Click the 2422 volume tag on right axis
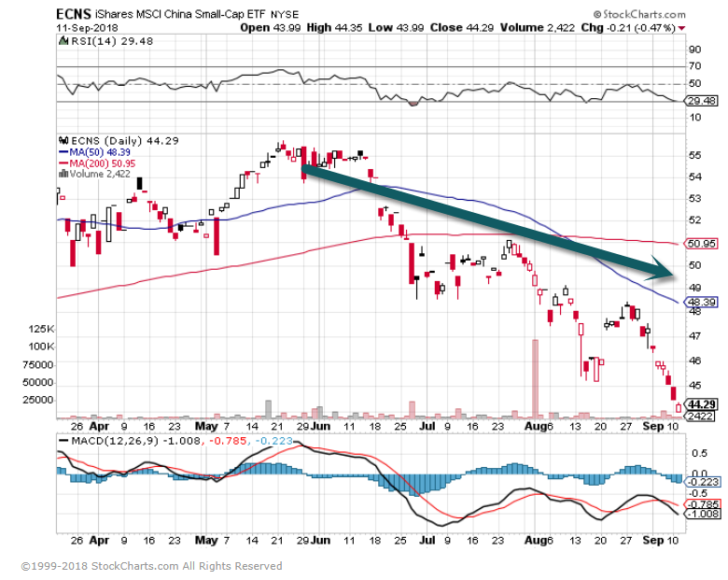Image resolution: width=728 pixels, height=580 pixels. click(701, 416)
